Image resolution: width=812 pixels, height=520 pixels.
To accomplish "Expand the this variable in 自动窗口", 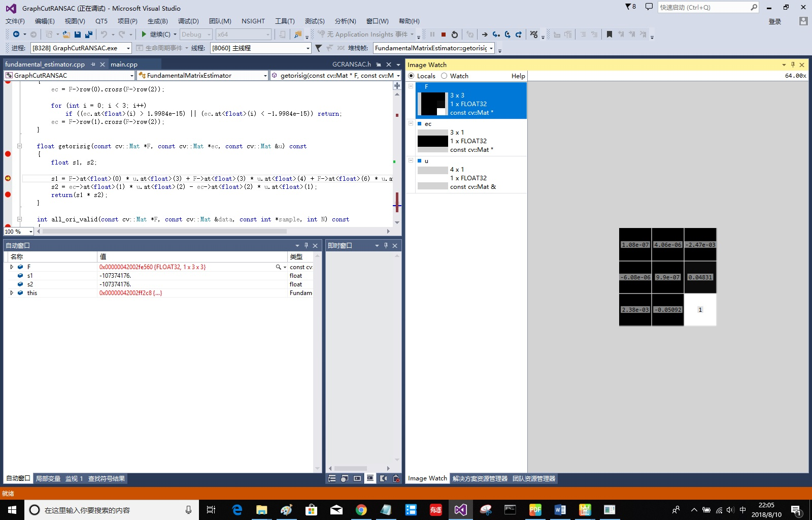I will [x=12, y=293].
